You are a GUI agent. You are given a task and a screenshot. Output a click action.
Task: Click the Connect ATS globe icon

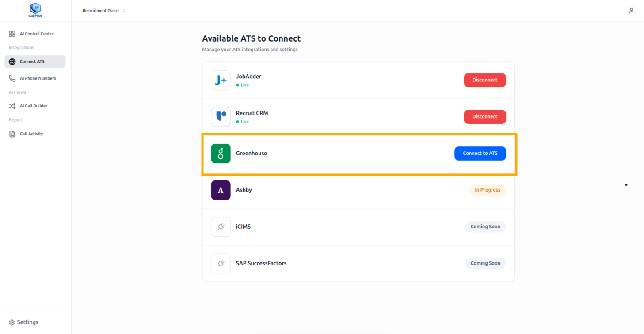pyautogui.click(x=12, y=61)
